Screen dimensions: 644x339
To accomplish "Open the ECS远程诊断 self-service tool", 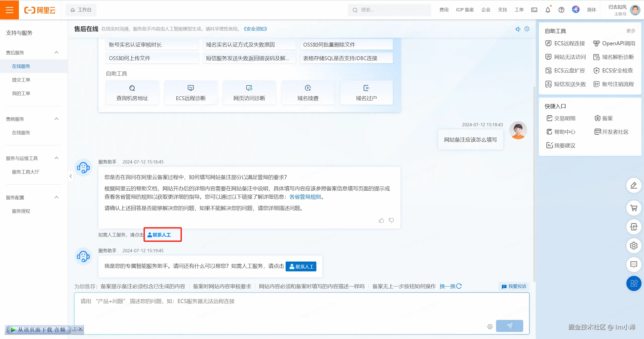I will point(191,93).
